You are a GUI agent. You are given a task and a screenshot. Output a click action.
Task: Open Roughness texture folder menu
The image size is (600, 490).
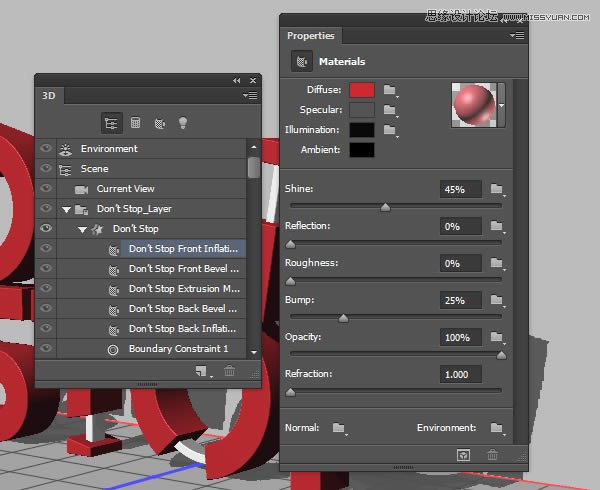[497, 263]
